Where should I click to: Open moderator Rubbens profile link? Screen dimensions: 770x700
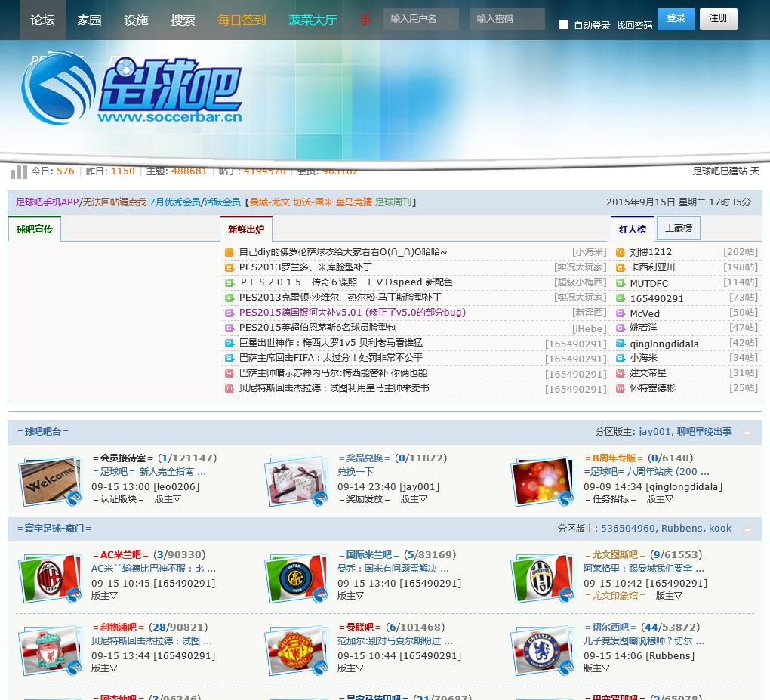(x=682, y=529)
